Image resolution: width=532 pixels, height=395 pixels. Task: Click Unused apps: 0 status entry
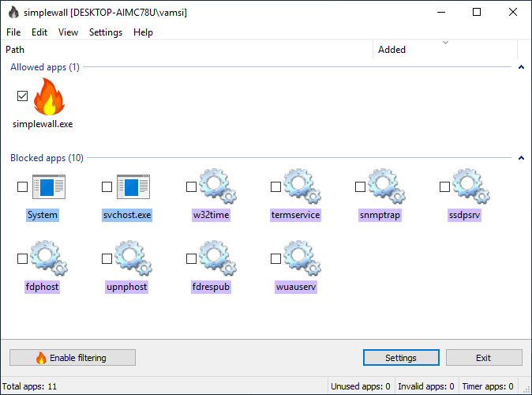pos(360,386)
